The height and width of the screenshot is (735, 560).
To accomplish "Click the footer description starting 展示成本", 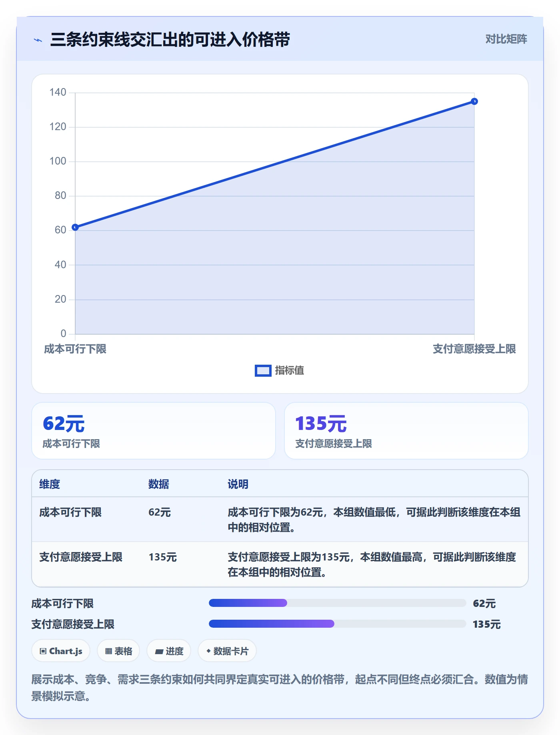I will pyautogui.click(x=280, y=688).
